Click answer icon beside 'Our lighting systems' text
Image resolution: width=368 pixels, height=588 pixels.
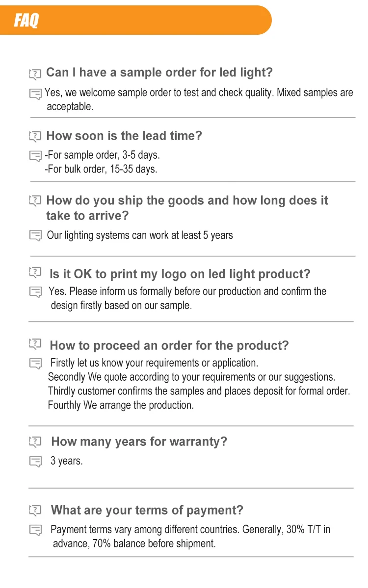35,236
